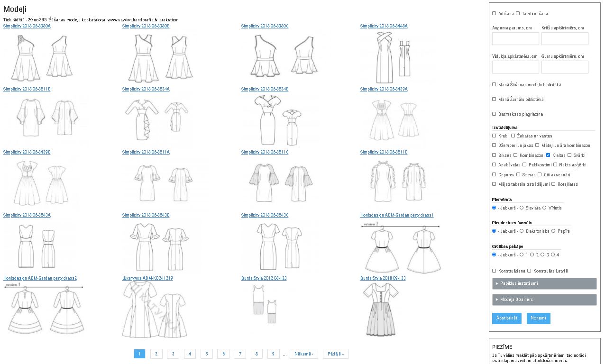Image resolution: width=605 pixels, height=364 pixels.
Task: Click the Noņemt button
Action: click(539, 318)
